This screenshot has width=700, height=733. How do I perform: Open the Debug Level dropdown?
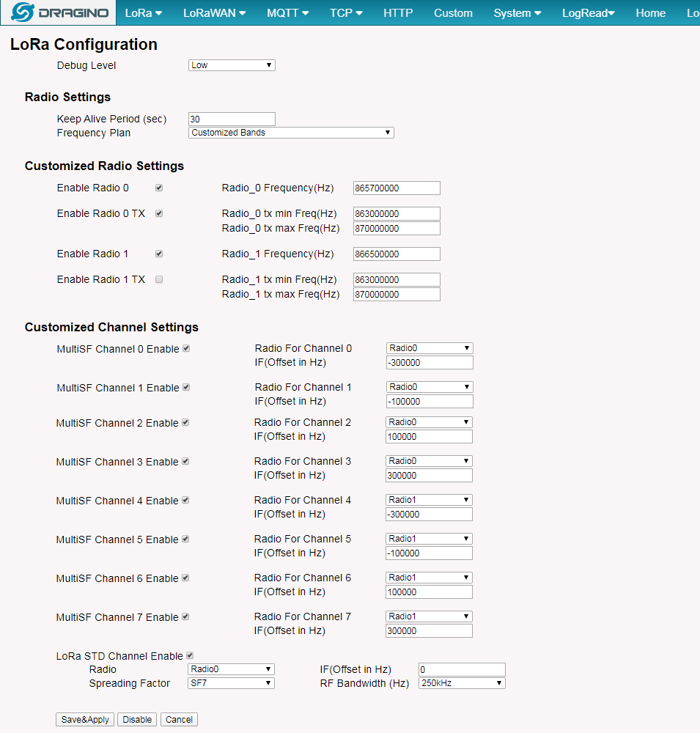click(x=232, y=65)
